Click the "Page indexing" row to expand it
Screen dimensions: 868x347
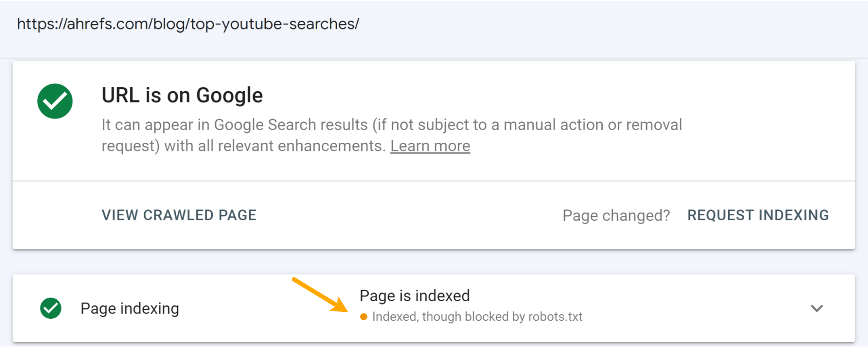[x=129, y=308]
